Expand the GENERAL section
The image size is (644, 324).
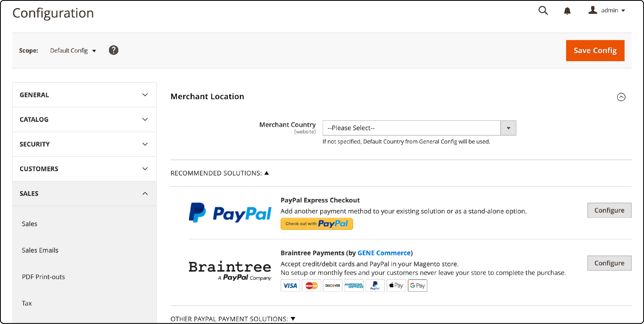[x=84, y=95]
